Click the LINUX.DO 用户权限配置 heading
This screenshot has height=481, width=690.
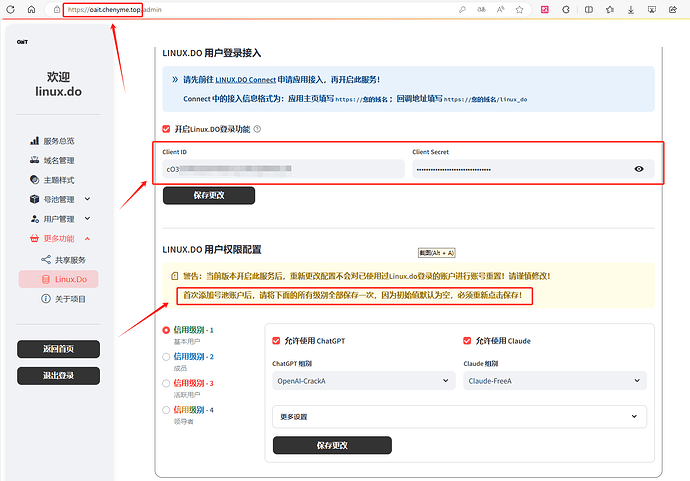(212, 250)
